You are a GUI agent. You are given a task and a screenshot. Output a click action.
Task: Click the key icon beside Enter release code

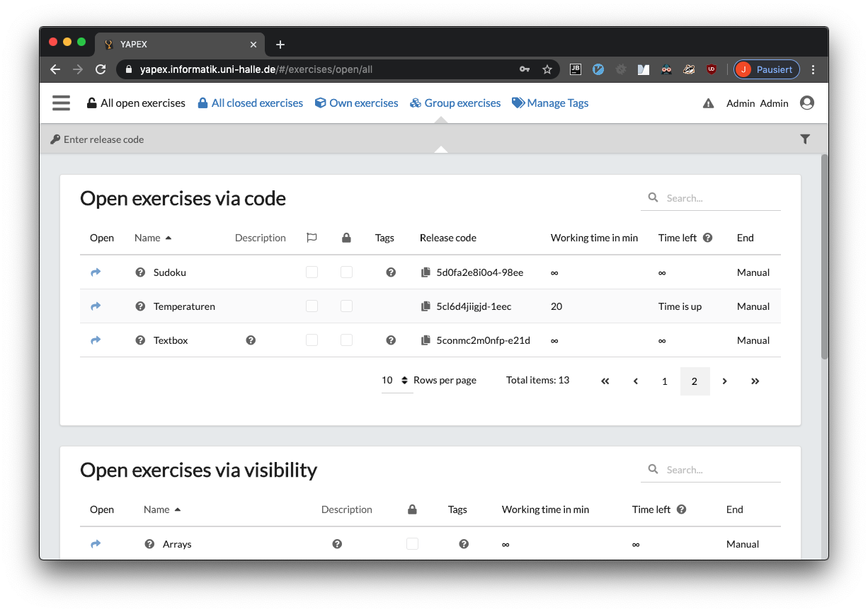coord(55,139)
